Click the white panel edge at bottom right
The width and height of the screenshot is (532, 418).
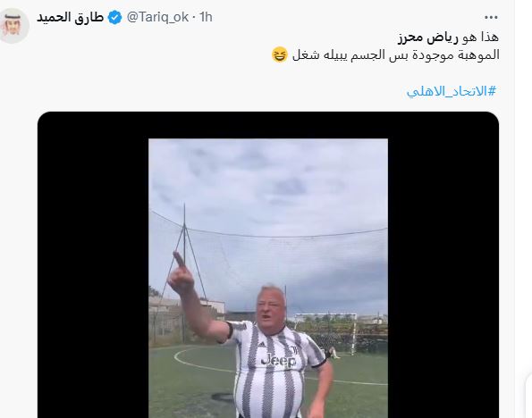click(528, 395)
